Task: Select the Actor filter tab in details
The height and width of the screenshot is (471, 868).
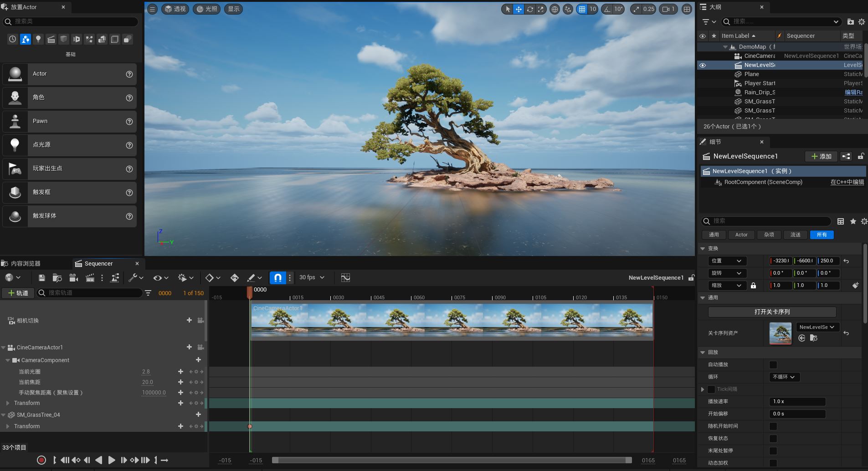Action: (x=741, y=235)
